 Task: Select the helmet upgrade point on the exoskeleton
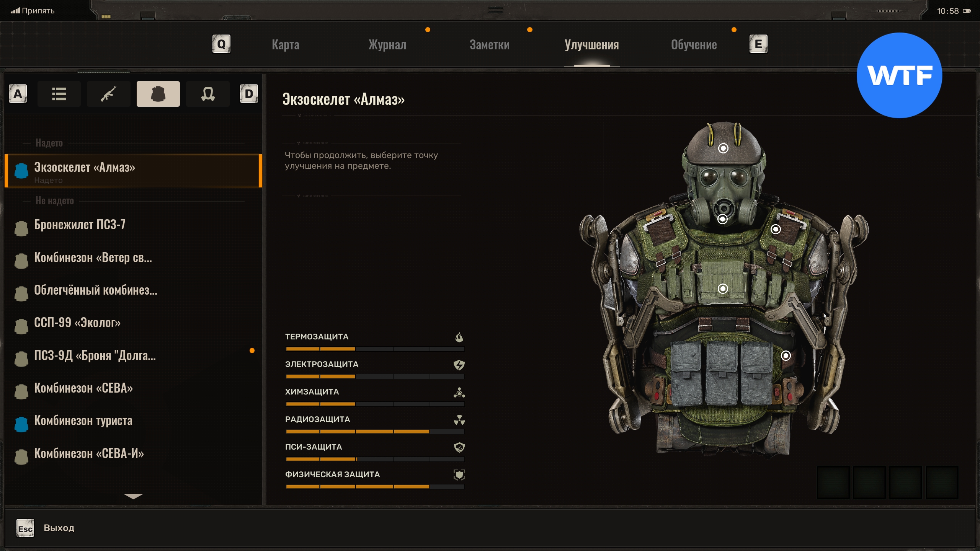[x=723, y=148]
